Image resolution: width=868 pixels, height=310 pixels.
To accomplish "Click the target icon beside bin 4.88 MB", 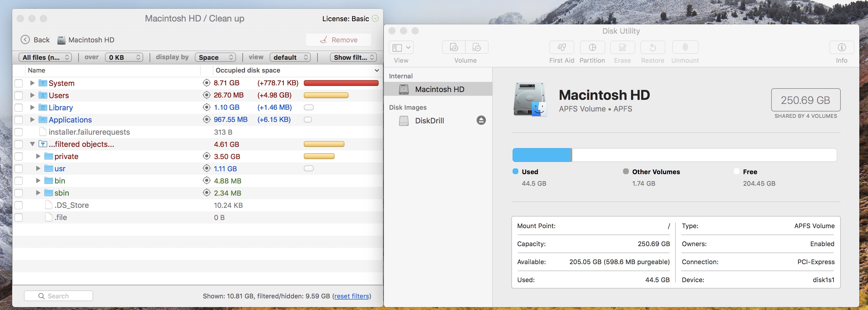I will click(x=206, y=180).
